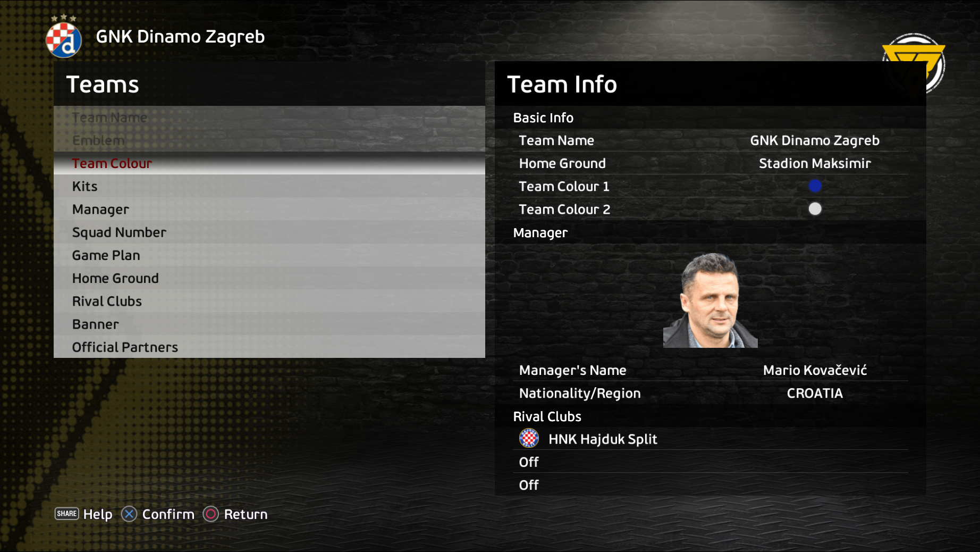Select Manager in the Teams list

[x=269, y=209]
